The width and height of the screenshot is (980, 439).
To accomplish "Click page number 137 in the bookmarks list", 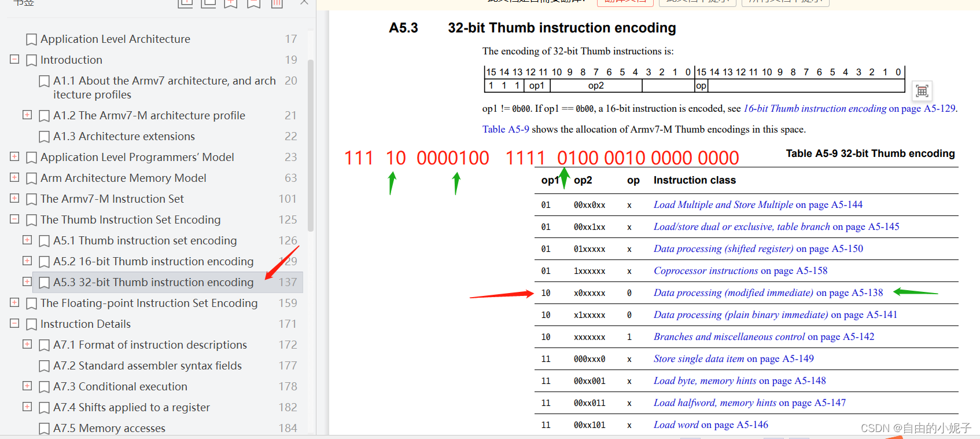I will point(288,282).
